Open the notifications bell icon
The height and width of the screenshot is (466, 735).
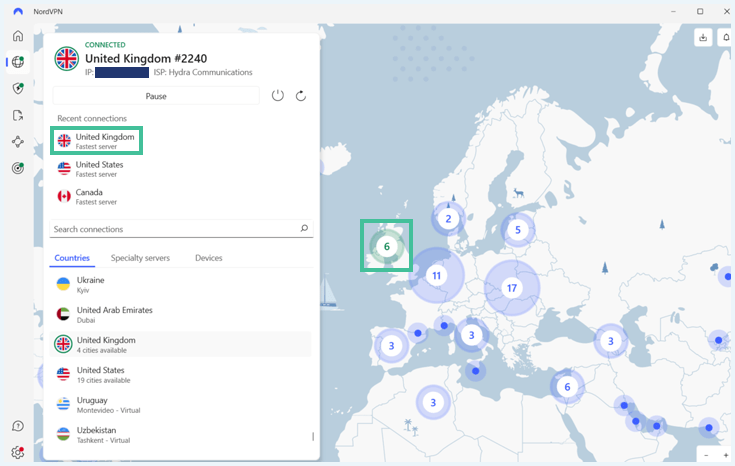click(x=726, y=38)
